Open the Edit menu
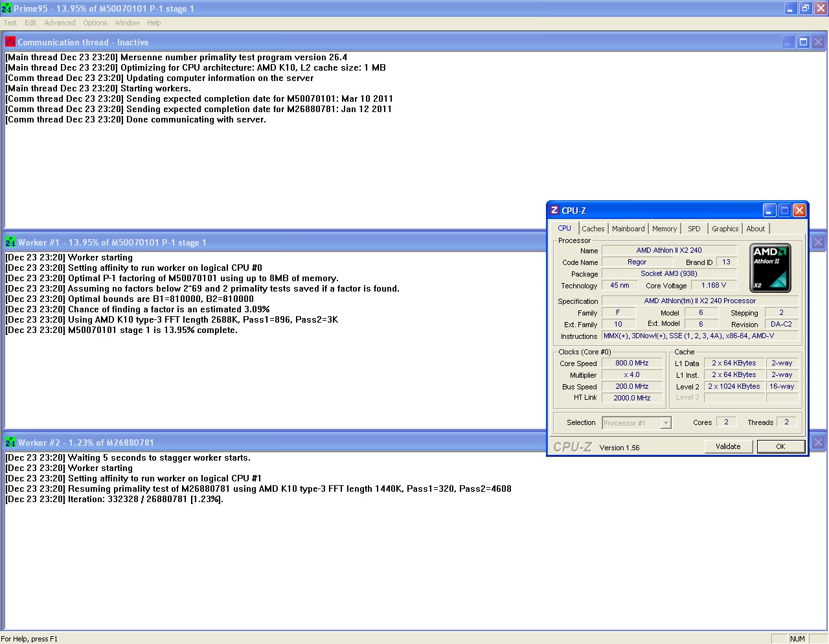Image resolution: width=829 pixels, height=644 pixels. pyautogui.click(x=30, y=23)
